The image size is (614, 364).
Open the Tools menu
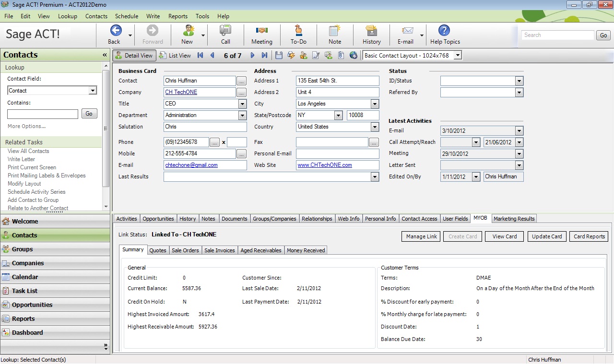202,16
